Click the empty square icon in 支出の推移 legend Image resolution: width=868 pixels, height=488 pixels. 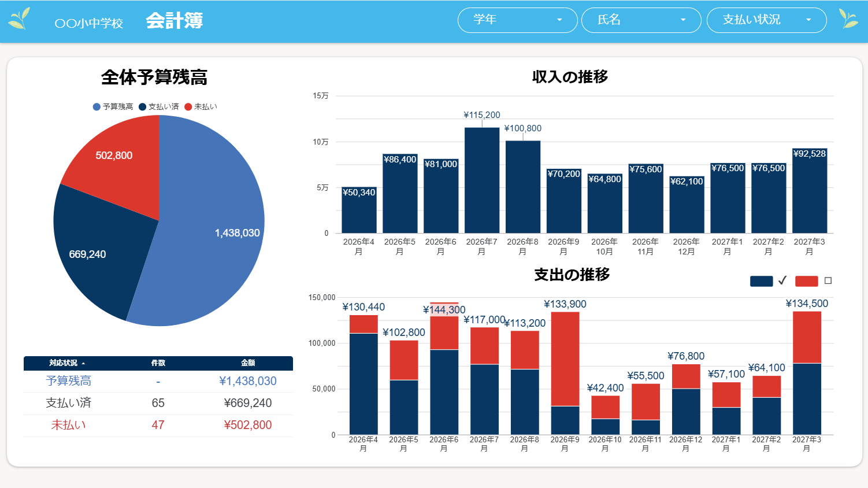click(828, 280)
